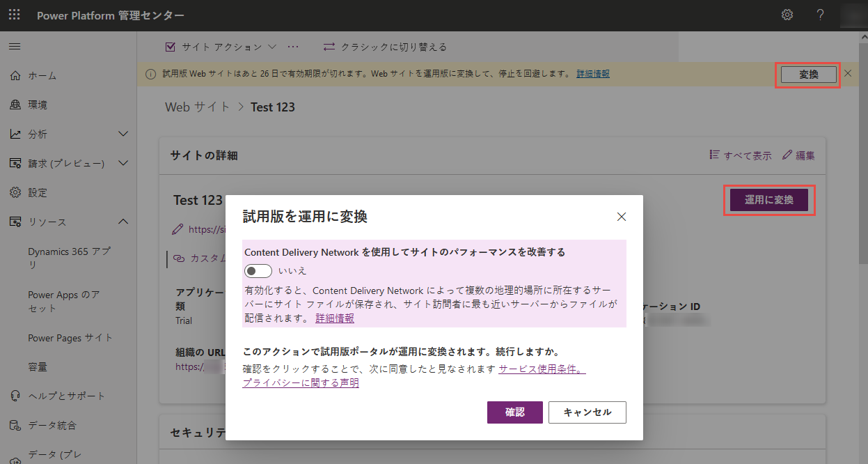Viewport: 868px width, 464px height.
Task: Click the headset help support icon
Action: [x=15, y=396]
